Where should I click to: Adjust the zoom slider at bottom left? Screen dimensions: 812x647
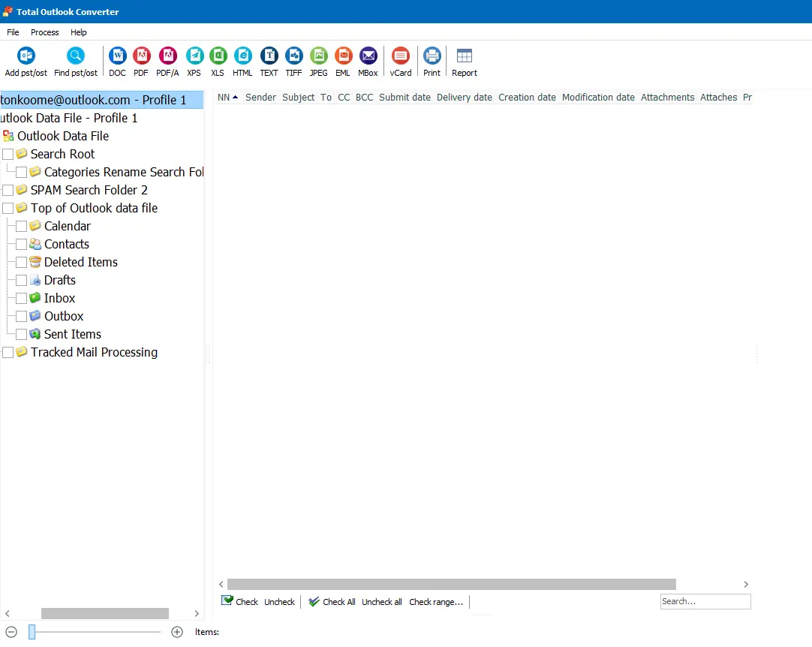[32, 632]
